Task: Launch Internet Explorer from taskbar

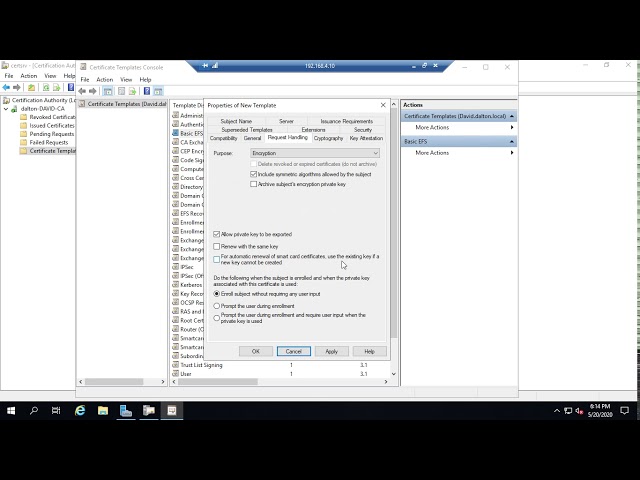Action: click(x=80, y=411)
